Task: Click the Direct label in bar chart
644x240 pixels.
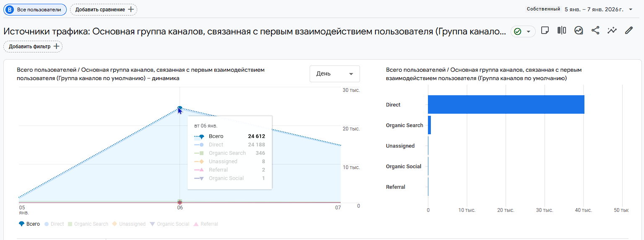Action: point(393,105)
